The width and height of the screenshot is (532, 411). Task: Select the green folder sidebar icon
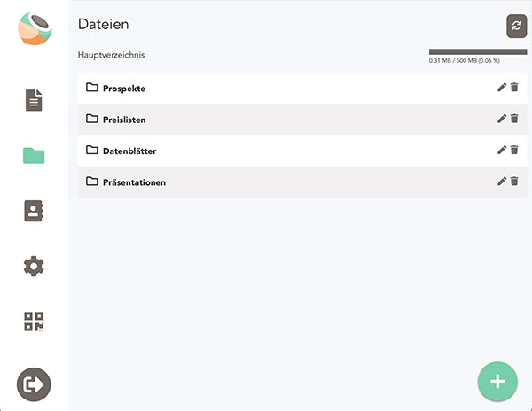[34, 156]
